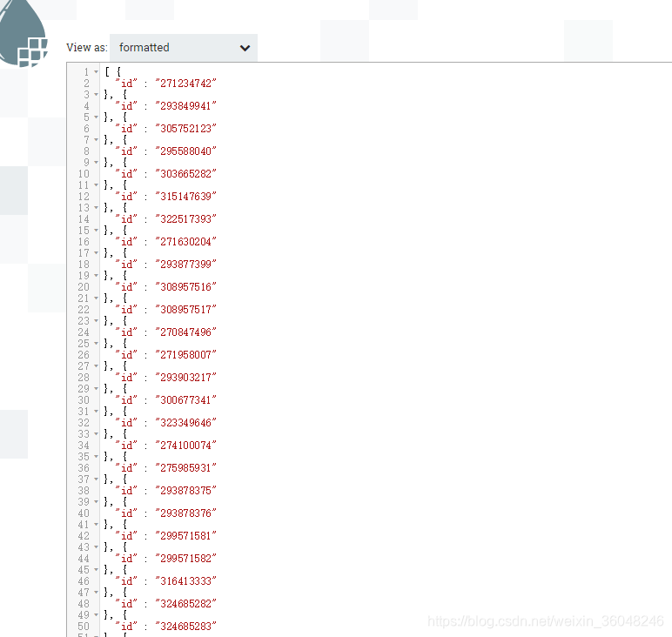Click the id value "323349646"
The height and width of the screenshot is (637, 672).
186,423
